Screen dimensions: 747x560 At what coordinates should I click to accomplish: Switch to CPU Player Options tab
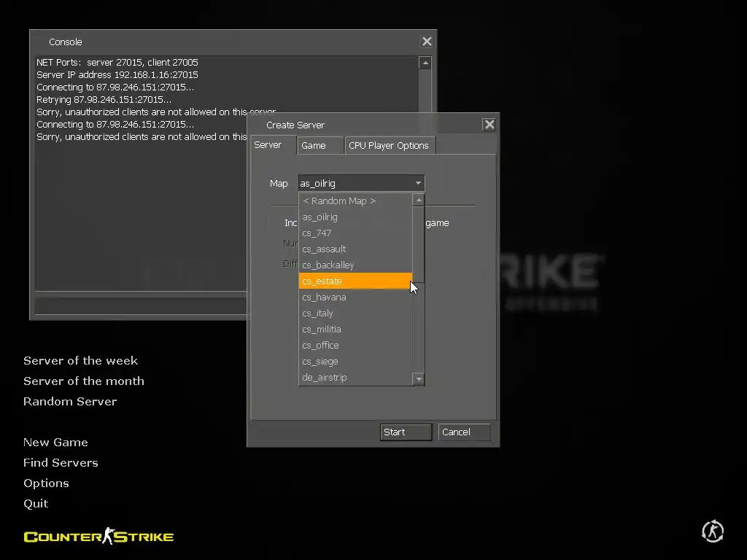click(x=389, y=145)
